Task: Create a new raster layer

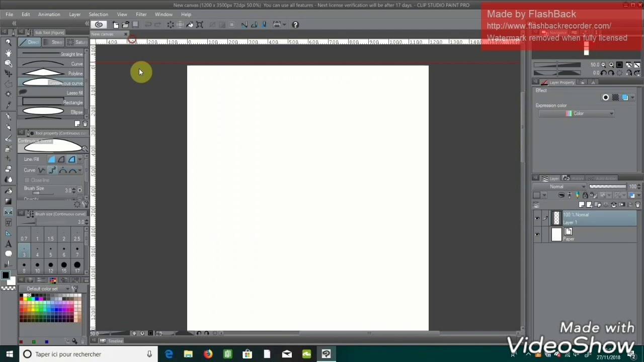Action: click(x=582, y=204)
